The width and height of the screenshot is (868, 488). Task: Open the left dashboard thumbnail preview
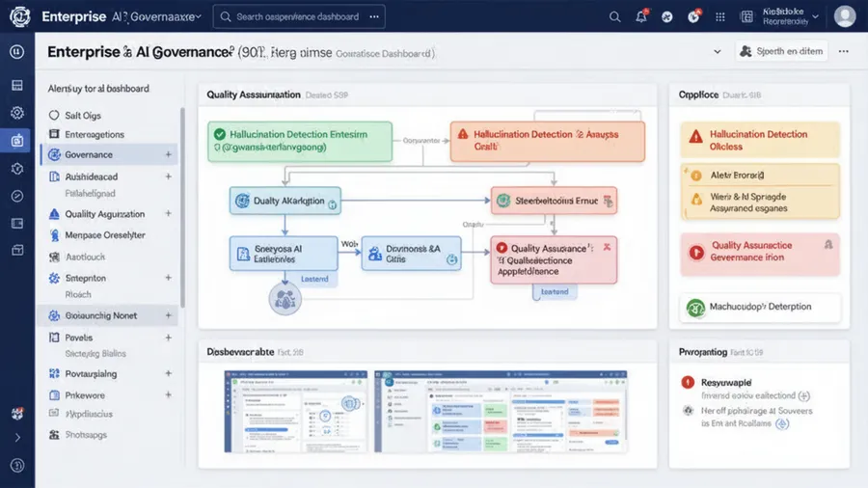click(296, 412)
